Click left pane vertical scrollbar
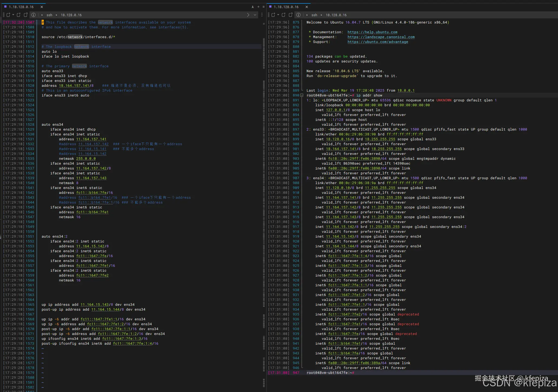The height and width of the screenshot is (392, 558). click(x=264, y=189)
